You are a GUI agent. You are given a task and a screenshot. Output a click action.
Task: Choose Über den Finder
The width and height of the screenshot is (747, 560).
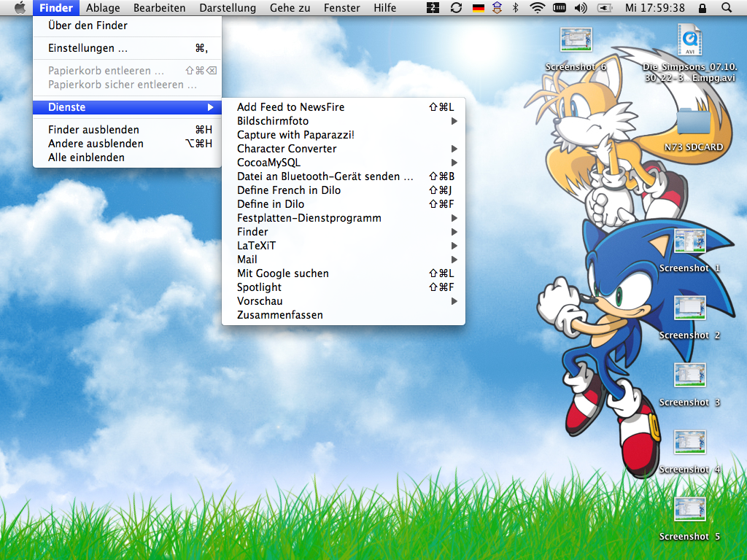click(x=127, y=26)
